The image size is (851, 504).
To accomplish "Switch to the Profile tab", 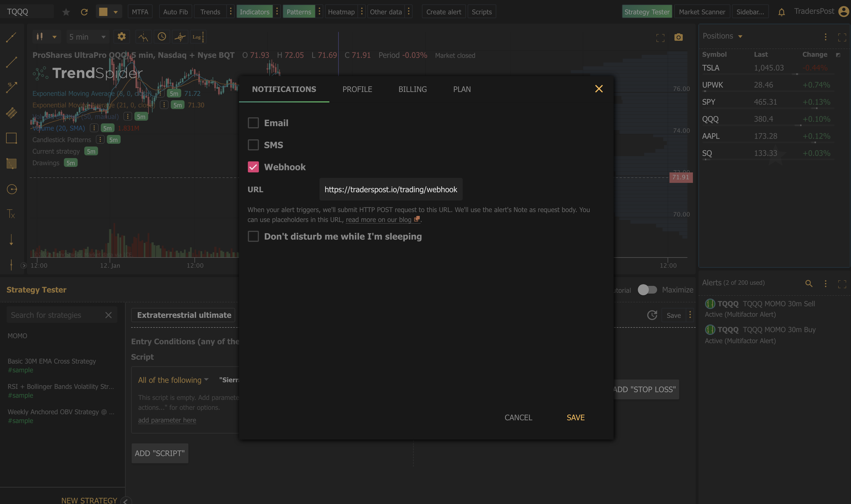I will [x=357, y=89].
